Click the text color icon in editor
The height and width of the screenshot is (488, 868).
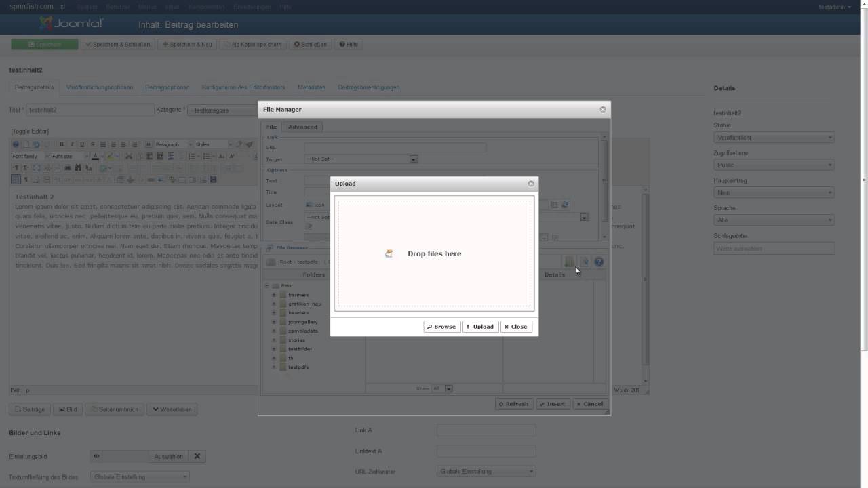tap(96, 157)
